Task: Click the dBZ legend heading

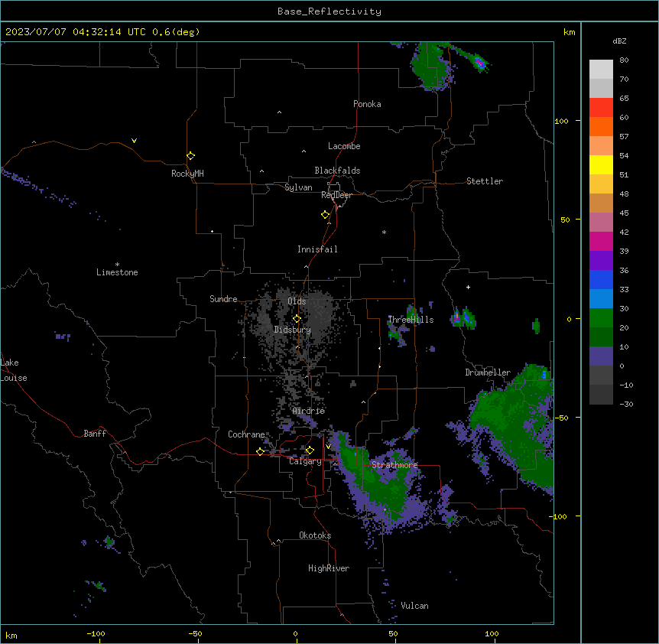Action: tap(619, 41)
